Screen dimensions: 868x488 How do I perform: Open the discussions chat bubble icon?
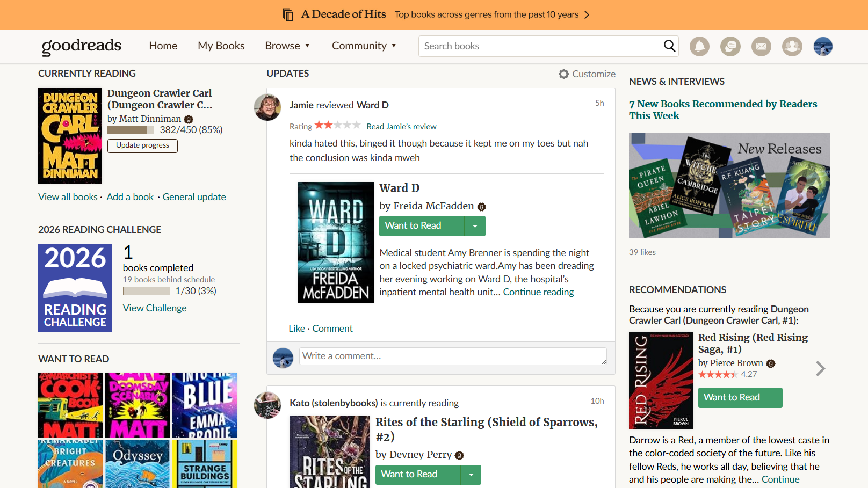tap(730, 46)
